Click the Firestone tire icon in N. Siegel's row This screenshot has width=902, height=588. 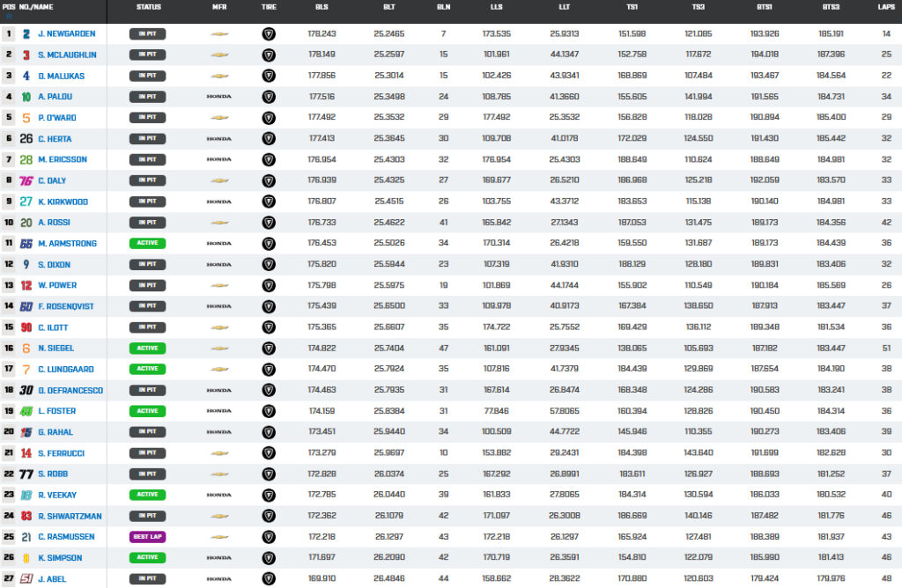pyautogui.click(x=269, y=349)
